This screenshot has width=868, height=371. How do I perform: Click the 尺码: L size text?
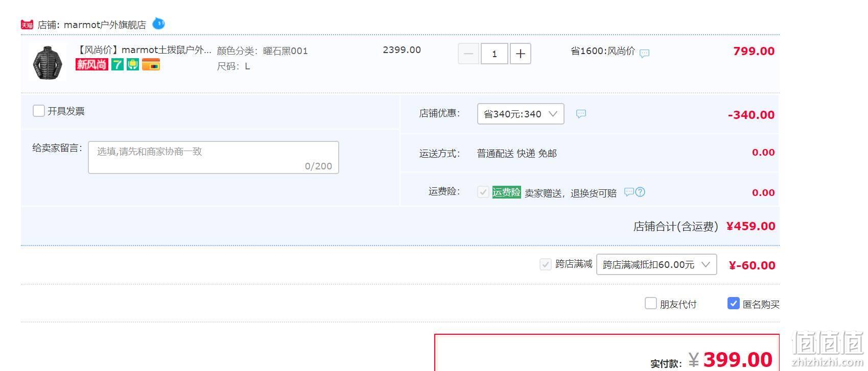233,66
